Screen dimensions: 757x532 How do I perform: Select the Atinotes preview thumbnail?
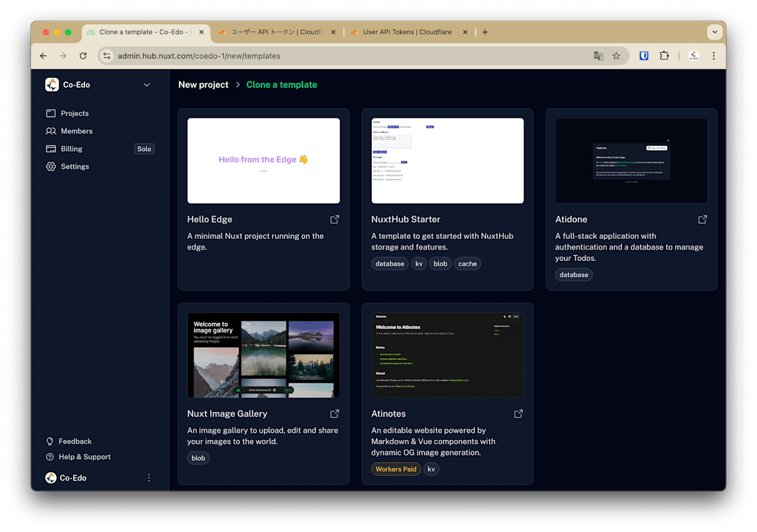447,355
